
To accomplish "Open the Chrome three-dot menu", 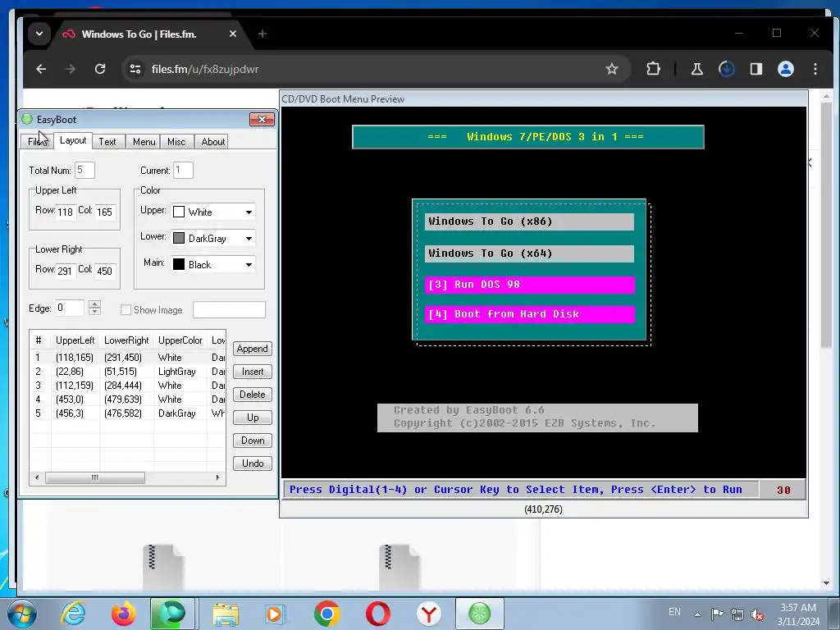I will click(x=815, y=69).
